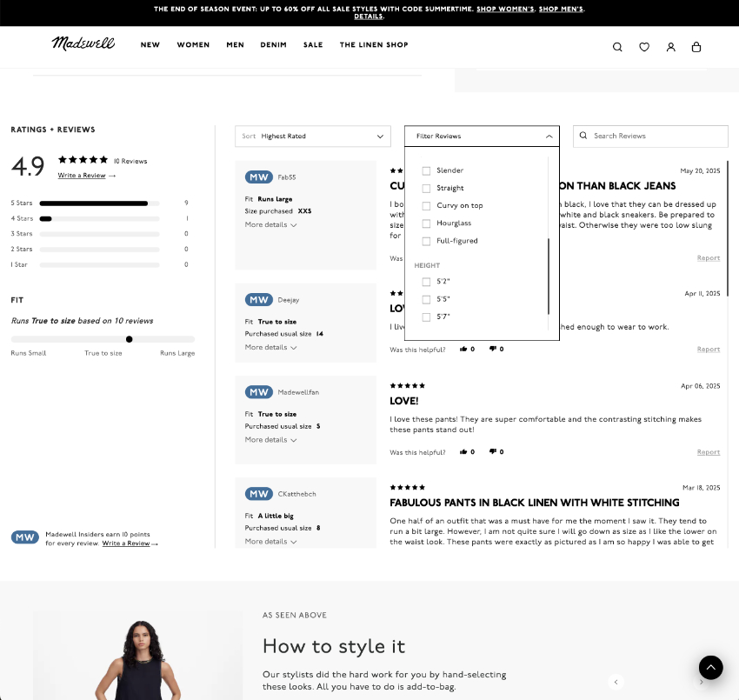Click Details link in the banner
This screenshot has height=700, width=739.
click(369, 17)
